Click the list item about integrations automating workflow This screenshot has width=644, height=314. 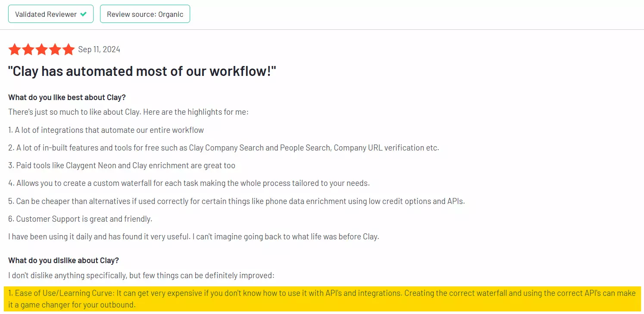click(x=106, y=130)
